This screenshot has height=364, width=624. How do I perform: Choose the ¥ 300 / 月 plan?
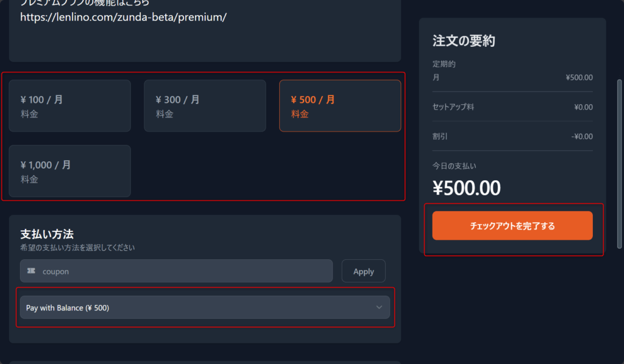[205, 106]
